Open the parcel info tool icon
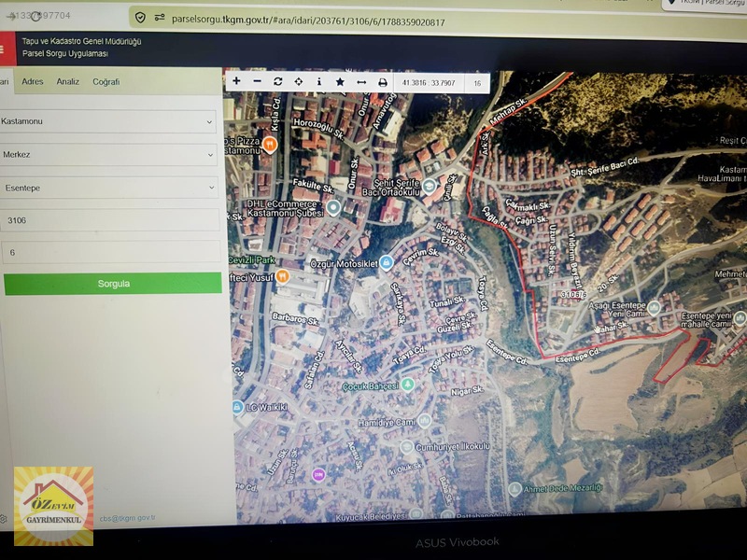The width and height of the screenshot is (747, 560). [x=318, y=82]
